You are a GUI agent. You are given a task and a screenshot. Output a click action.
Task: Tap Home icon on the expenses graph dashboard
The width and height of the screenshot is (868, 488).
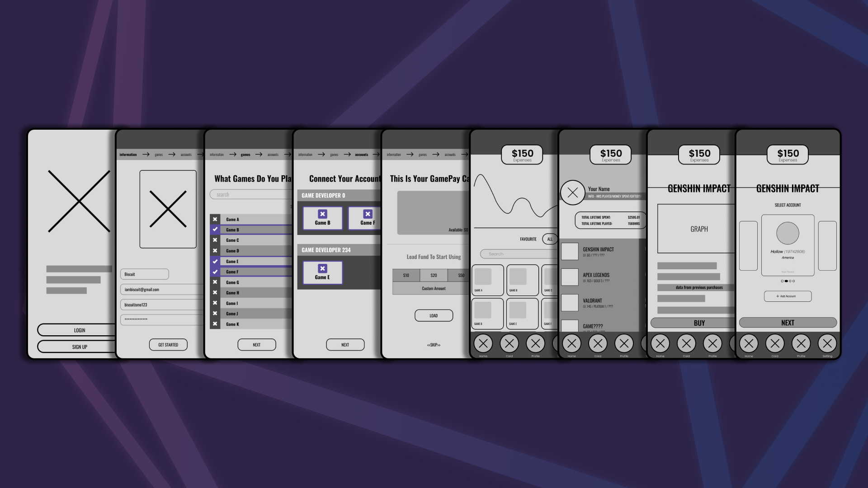pyautogui.click(x=483, y=344)
